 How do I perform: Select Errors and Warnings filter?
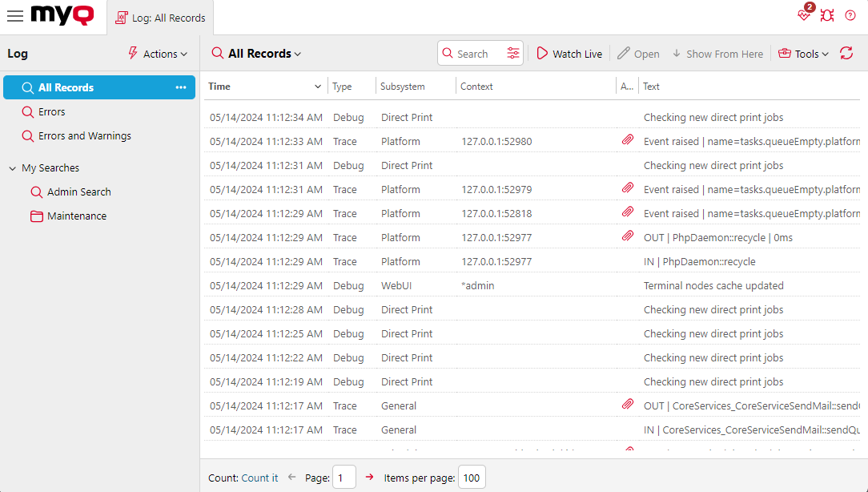[x=76, y=135]
